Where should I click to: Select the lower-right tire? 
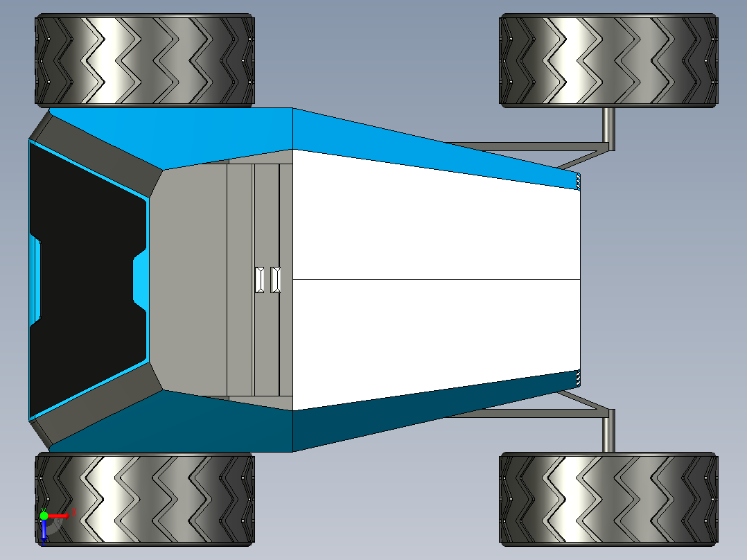608,499
